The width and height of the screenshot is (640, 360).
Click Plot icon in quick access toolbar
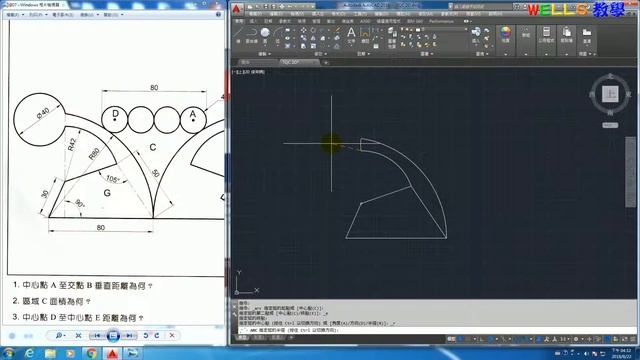click(x=282, y=7)
